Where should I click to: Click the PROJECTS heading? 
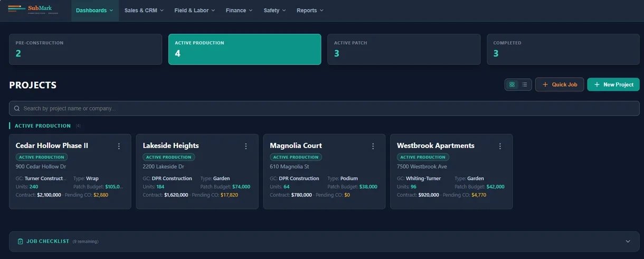click(x=33, y=85)
